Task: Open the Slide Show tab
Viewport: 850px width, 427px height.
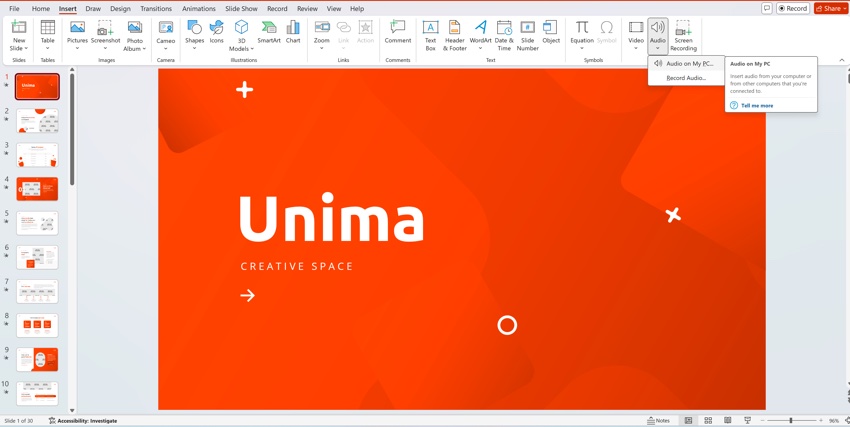Action: click(x=242, y=9)
